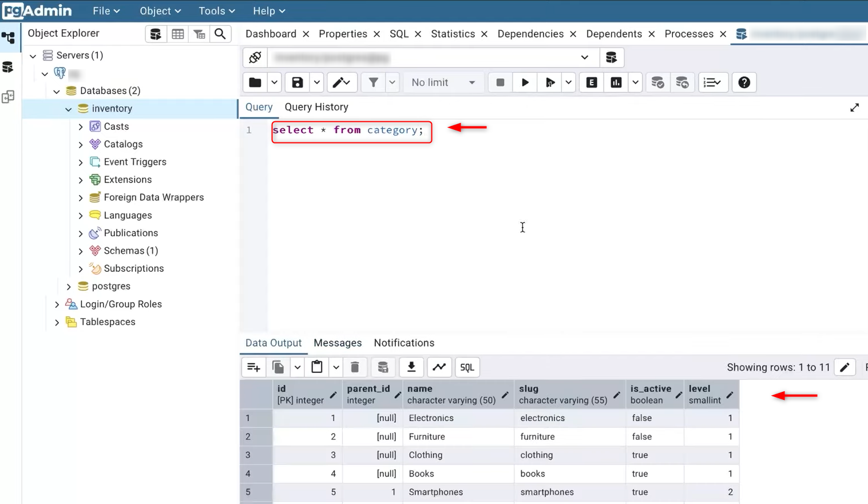Open the No limit rows dropdown
Screen dimensions: 868x504
tap(443, 82)
